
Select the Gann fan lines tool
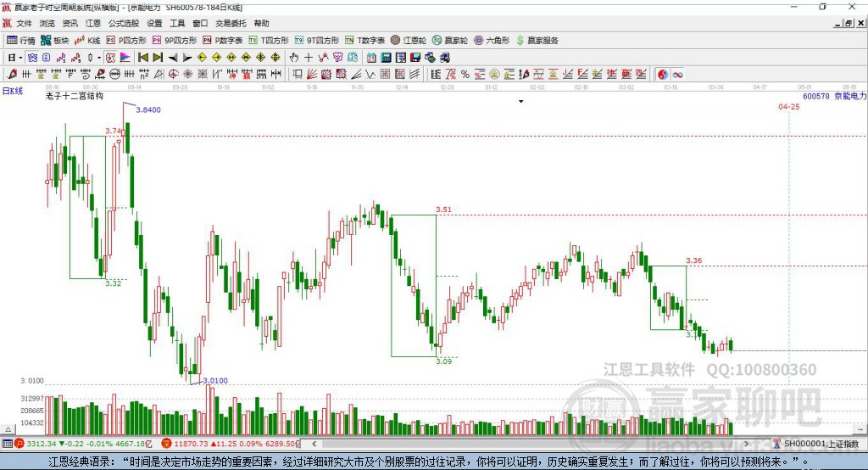pyautogui.click(x=312, y=74)
